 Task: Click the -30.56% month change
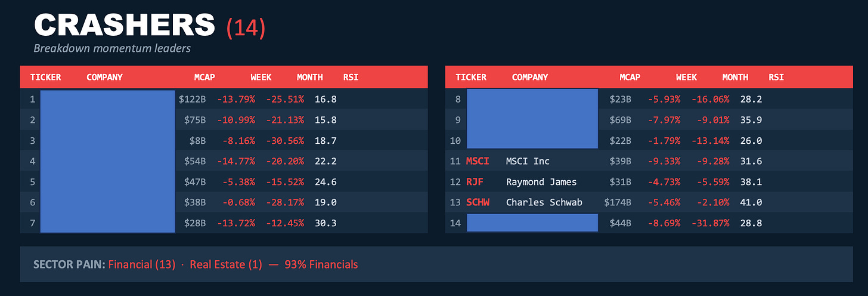[x=285, y=140]
